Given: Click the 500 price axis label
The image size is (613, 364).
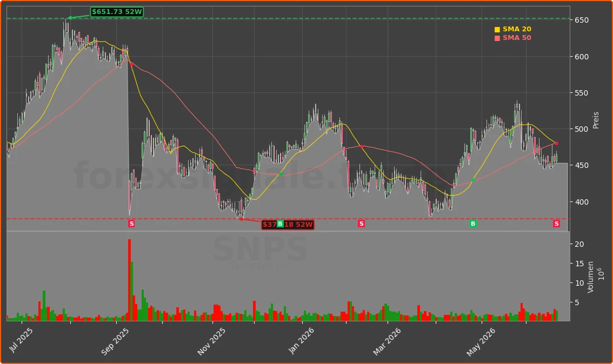Looking at the screenshot, I should pos(582,129).
